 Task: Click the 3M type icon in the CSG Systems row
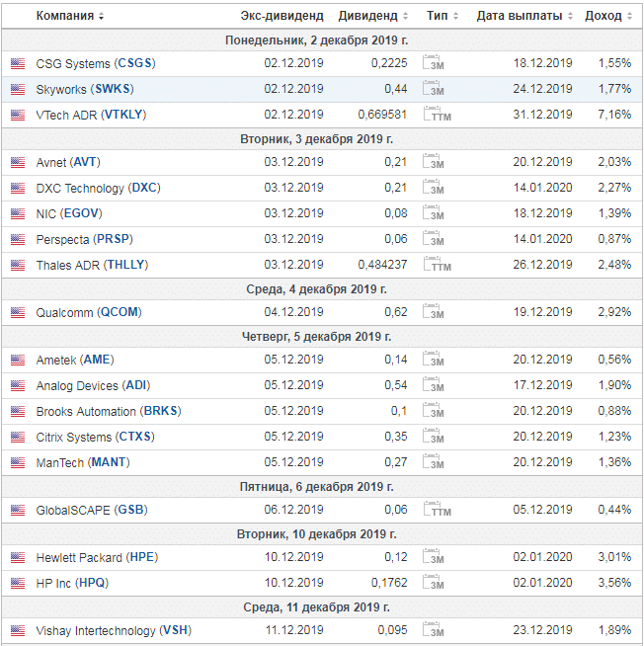pos(435,63)
